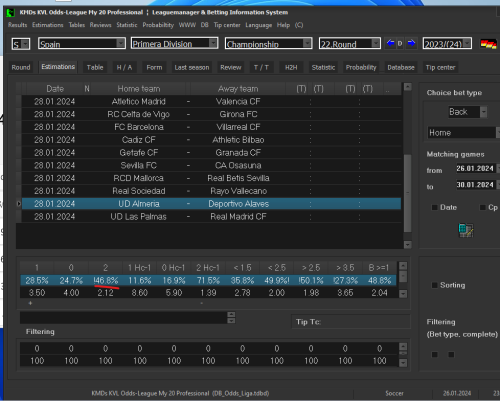Enable the Date checkbox

tap(434, 207)
